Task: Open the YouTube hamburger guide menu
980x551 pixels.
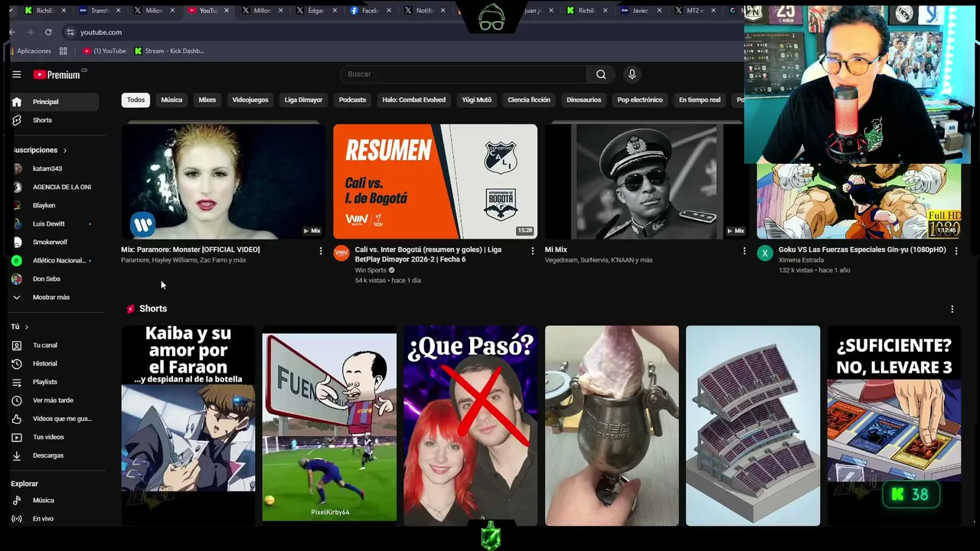Action: (x=16, y=74)
